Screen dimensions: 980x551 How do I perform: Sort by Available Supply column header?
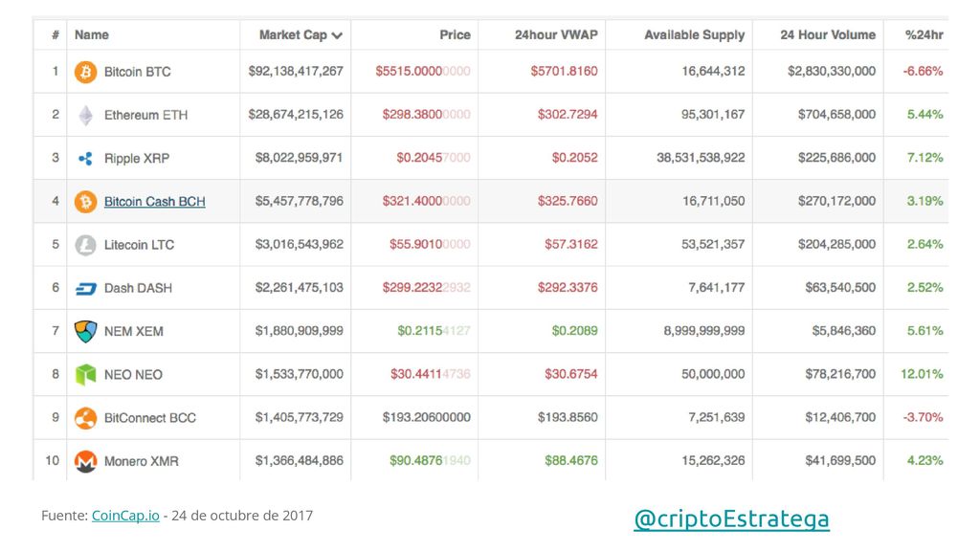tap(695, 35)
